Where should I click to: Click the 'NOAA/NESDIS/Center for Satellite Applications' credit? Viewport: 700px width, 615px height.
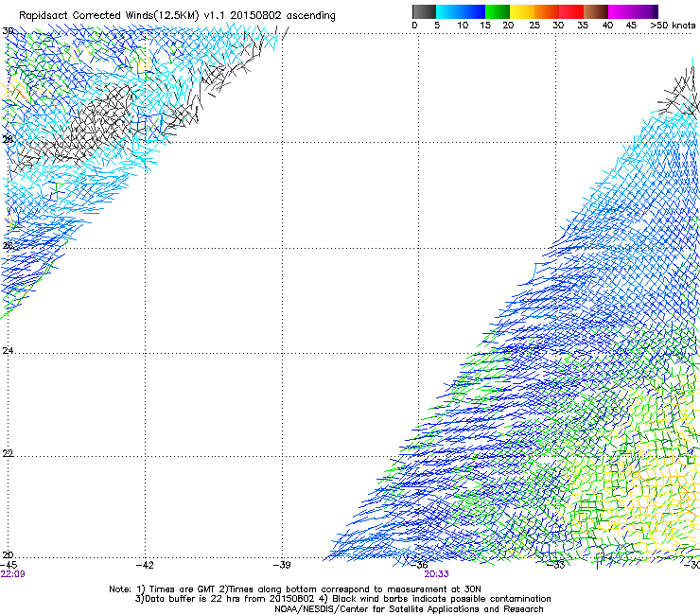409,609
